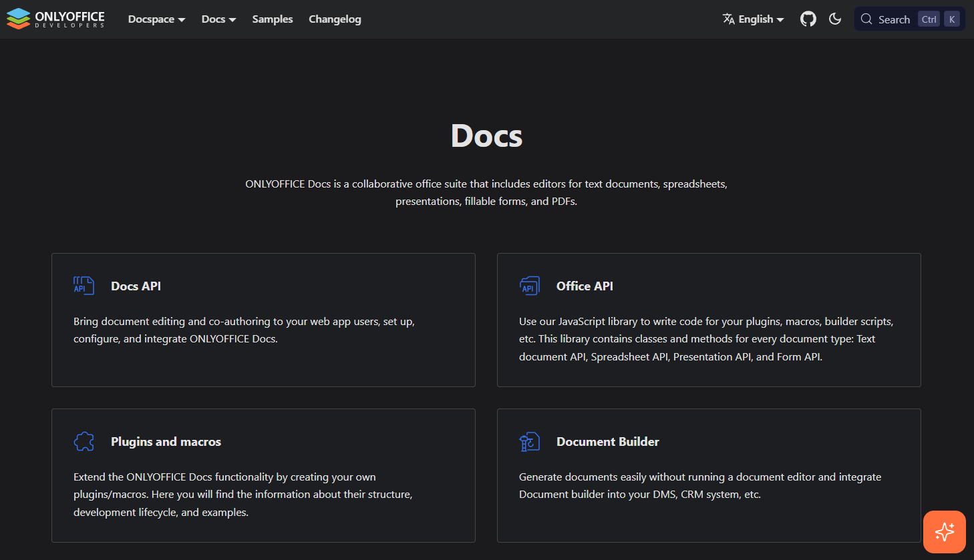The height and width of the screenshot is (560, 974).
Task: Open the Docspace dropdown menu
Action: (156, 19)
